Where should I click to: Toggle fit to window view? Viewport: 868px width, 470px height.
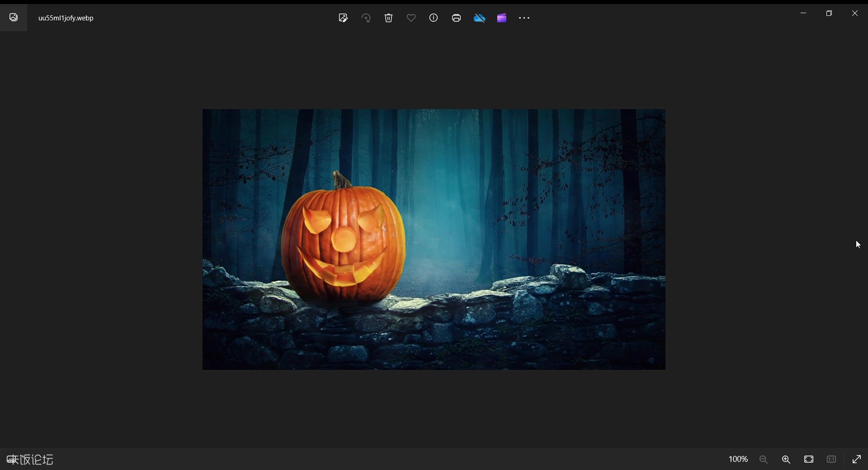(809, 459)
